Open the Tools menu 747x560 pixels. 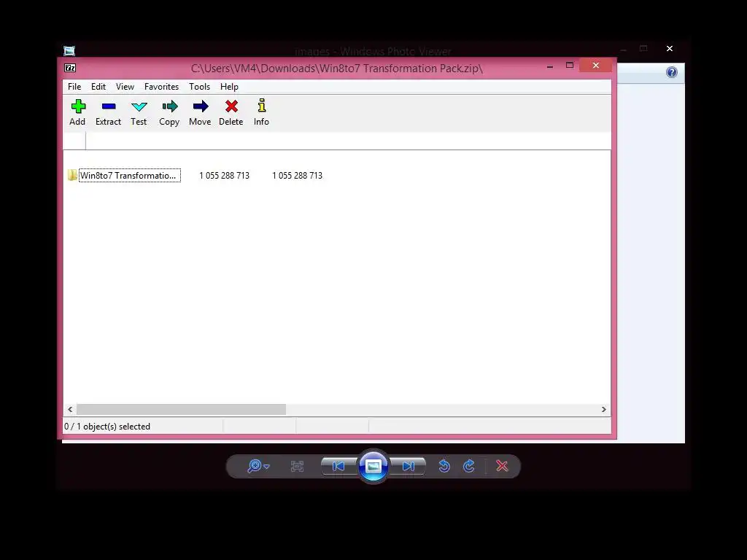pos(199,87)
